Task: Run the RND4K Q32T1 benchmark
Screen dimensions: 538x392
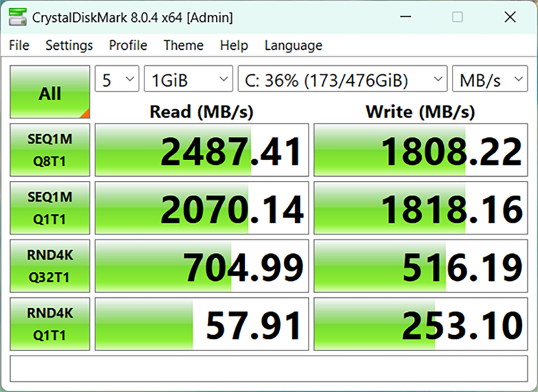Action: 50,266
